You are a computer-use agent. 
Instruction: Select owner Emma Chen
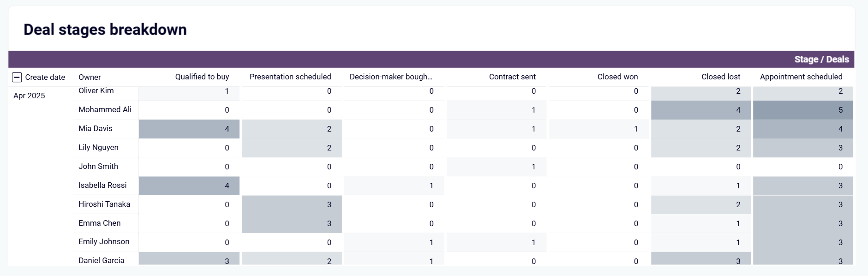pyautogui.click(x=100, y=223)
